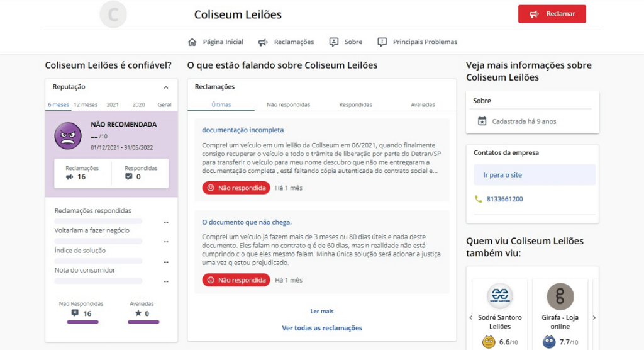Click the home icon beside Página Inicial
644x350 pixels.
(192, 42)
